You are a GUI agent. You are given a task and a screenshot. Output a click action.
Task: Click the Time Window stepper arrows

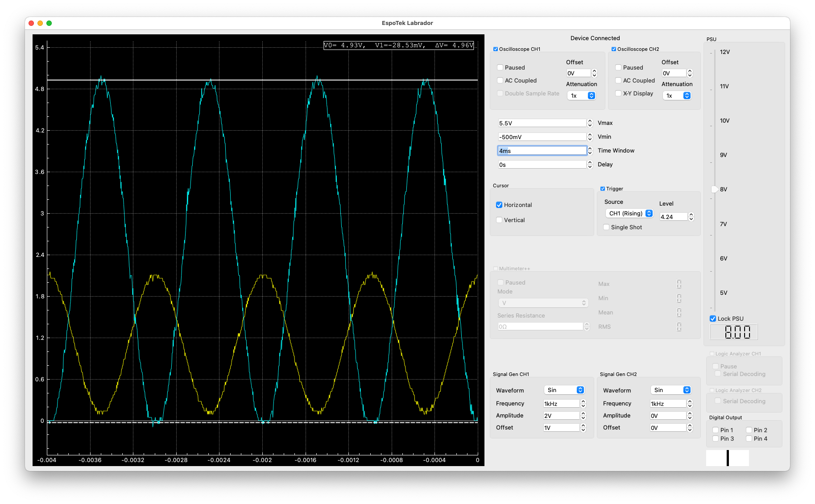(x=590, y=151)
